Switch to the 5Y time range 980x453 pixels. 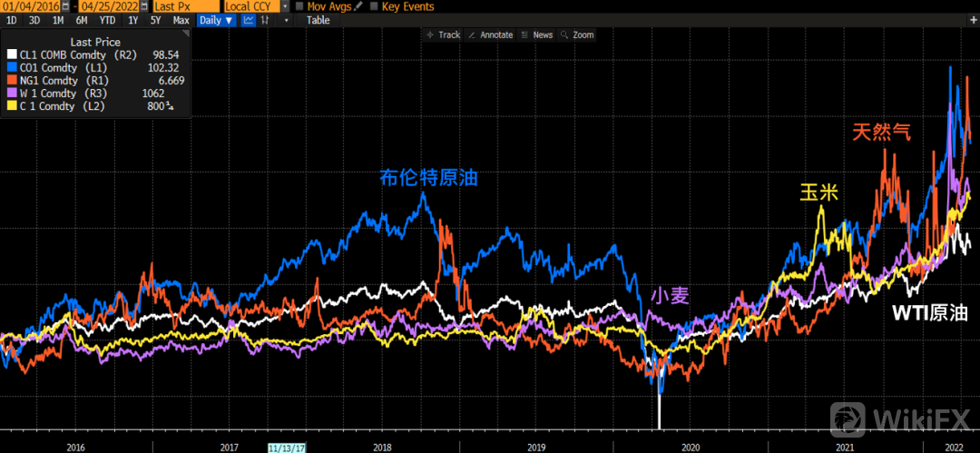point(156,20)
